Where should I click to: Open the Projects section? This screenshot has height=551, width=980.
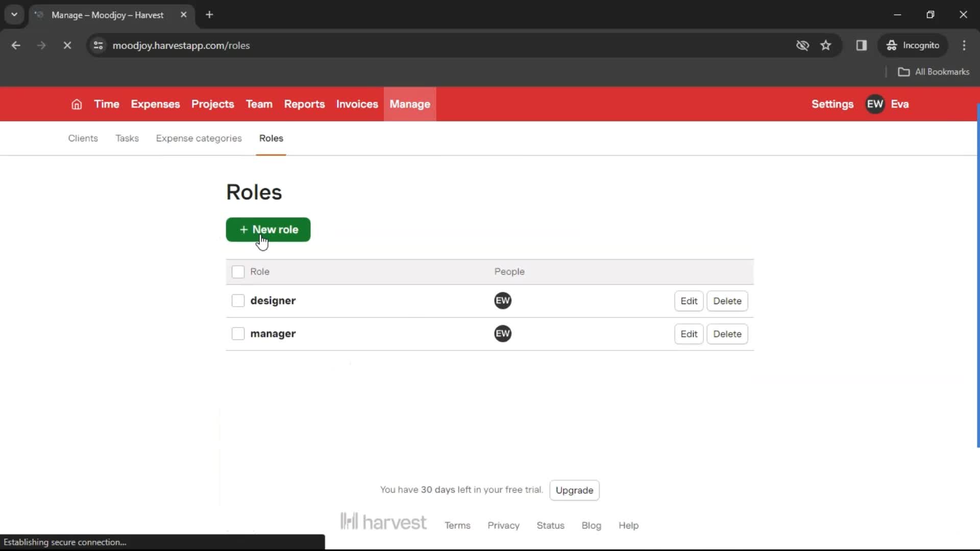tap(213, 104)
